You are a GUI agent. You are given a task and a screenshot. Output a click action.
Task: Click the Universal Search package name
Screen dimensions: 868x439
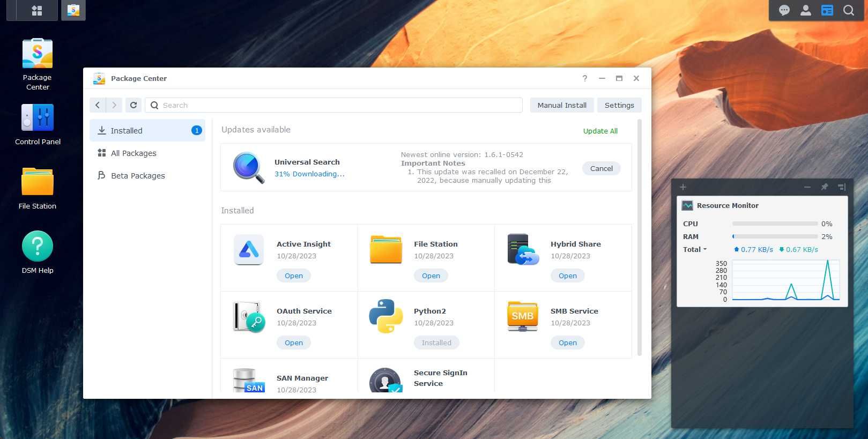point(307,162)
